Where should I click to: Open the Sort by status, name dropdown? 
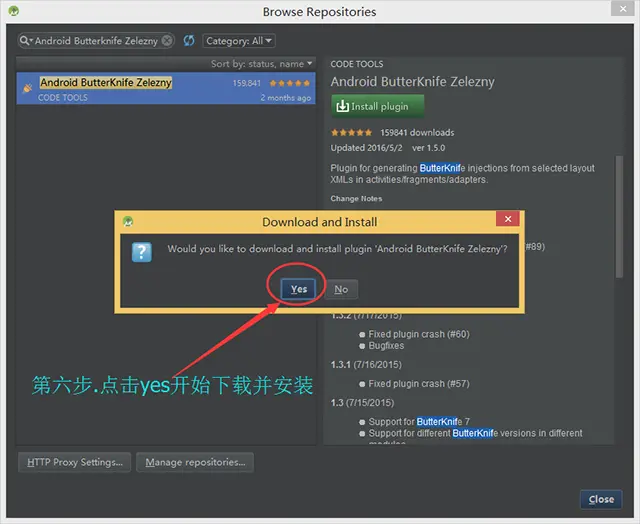261,64
